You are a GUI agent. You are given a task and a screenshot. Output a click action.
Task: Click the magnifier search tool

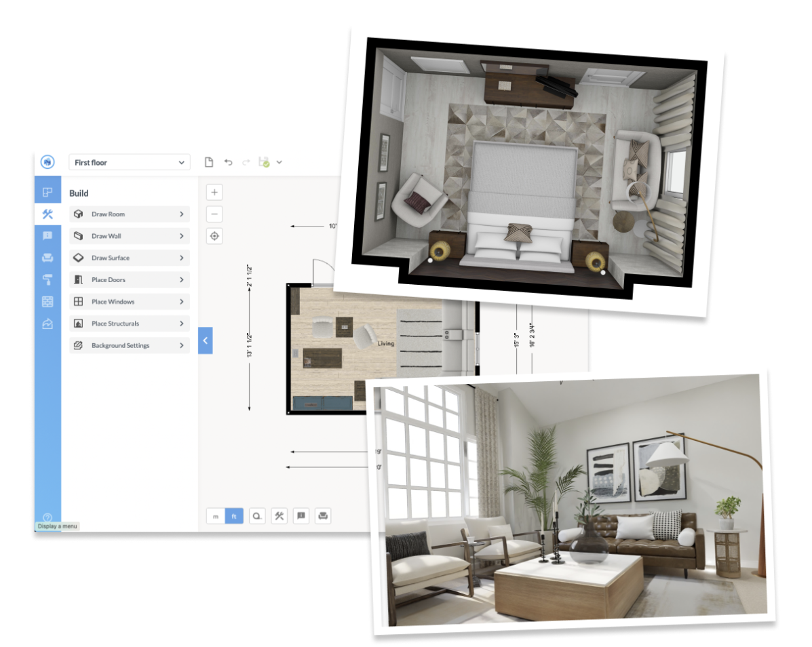pyautogui.click(x=257, y=516)
